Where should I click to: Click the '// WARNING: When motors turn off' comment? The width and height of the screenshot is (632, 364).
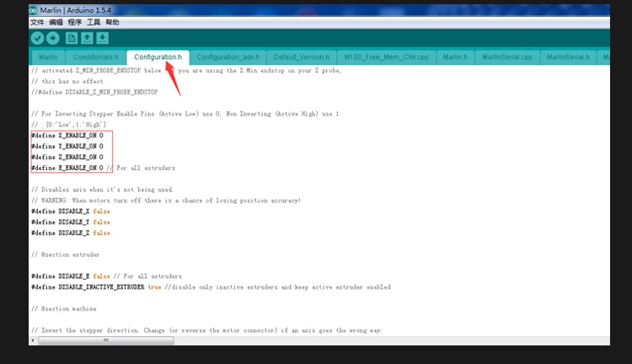166,201
